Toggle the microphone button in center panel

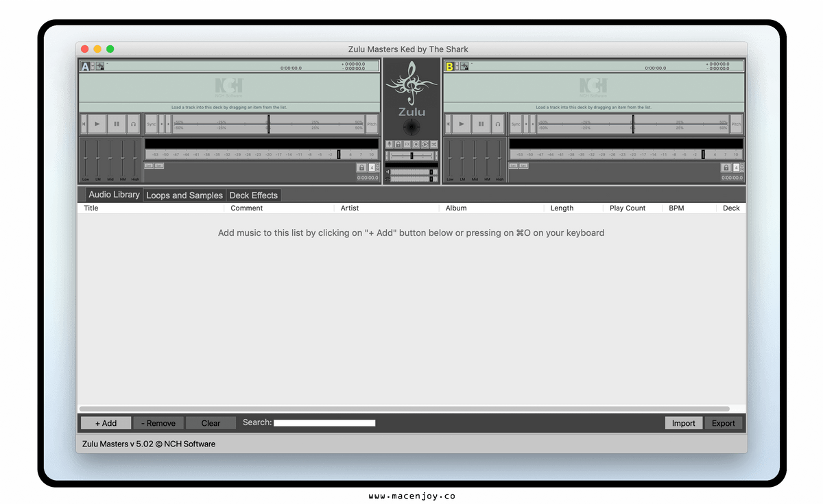390,144
